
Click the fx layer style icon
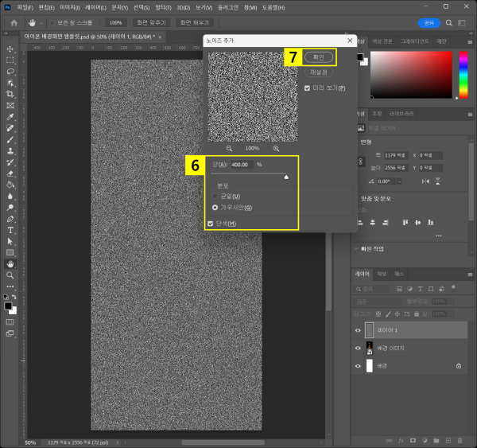[401, 439]
